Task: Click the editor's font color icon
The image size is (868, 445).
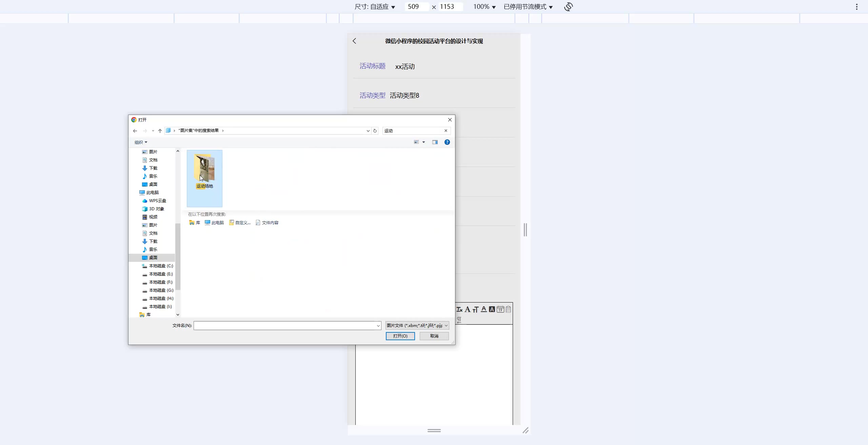Action: tap(484, 309)
